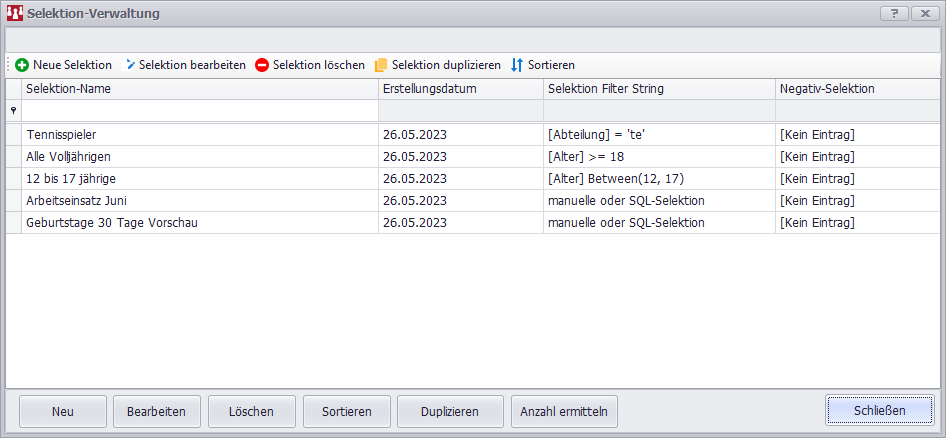Click the Selektion-Name filter input field
This screenshot has width=946, height=438.
(x=200, y=111)
